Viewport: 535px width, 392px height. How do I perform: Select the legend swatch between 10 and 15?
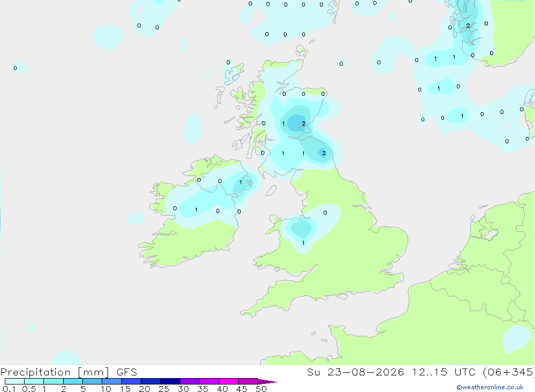point(112,381)
